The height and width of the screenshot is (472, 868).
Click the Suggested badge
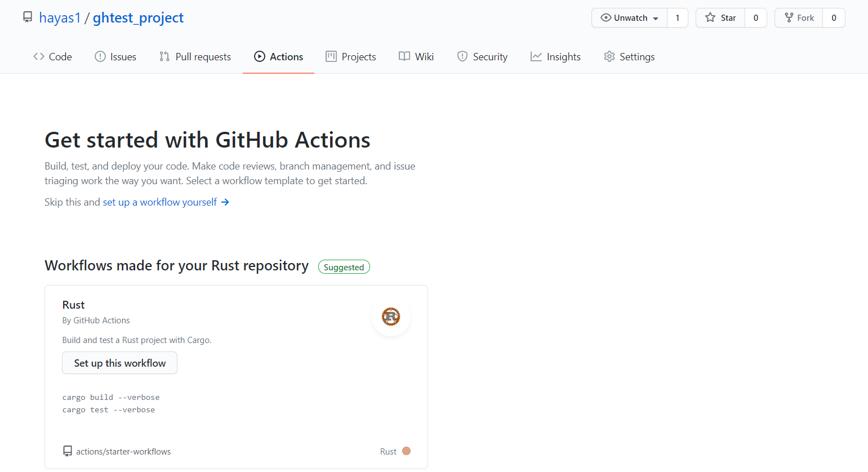[x=344, y=266]
